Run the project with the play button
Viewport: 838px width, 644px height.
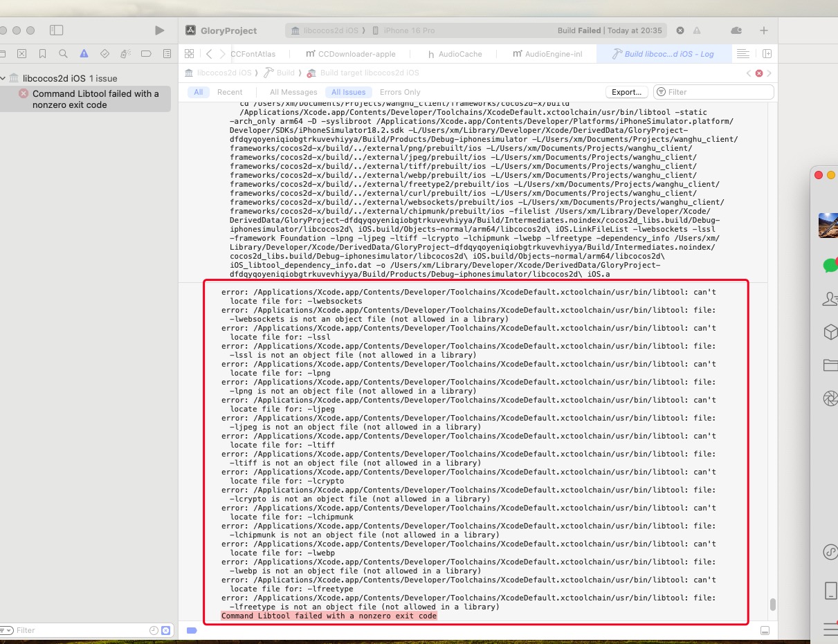pyautogui.click(x=159, y=30)
